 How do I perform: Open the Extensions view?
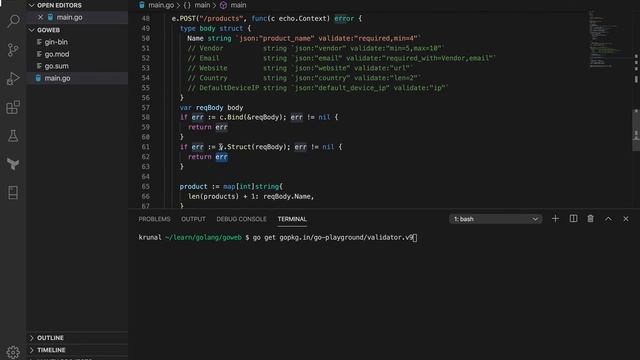(x=13, y=107)
